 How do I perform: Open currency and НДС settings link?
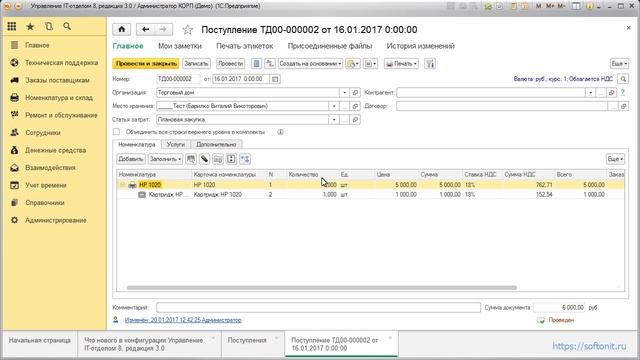tap(563, 79)
